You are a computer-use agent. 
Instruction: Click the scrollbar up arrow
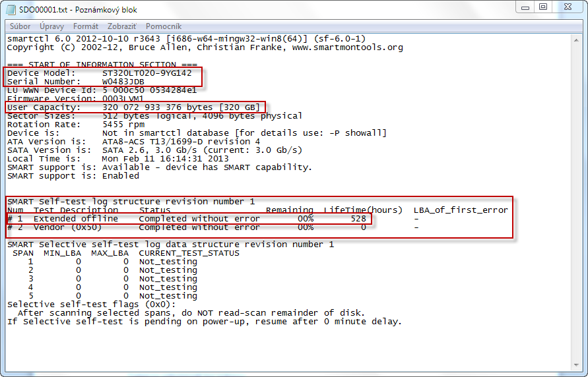pos(576,40)
